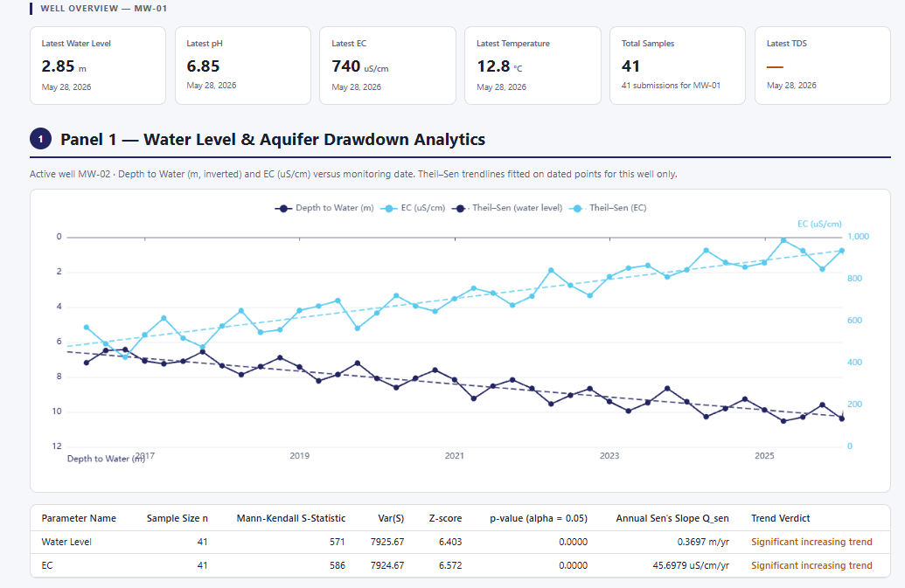Viewport: 905px width, 588px height.
Task: Click the Var(S) column header
Action: (391, 518)
